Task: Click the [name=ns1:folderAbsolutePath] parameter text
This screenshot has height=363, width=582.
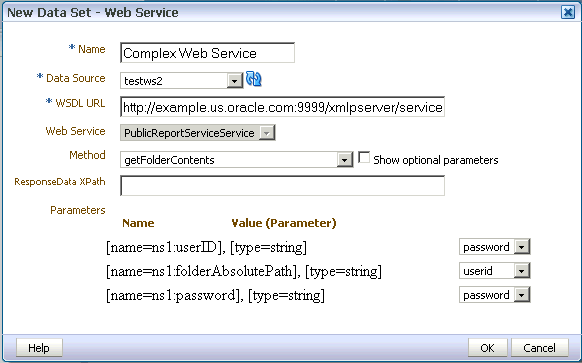Action: point(244,271)
